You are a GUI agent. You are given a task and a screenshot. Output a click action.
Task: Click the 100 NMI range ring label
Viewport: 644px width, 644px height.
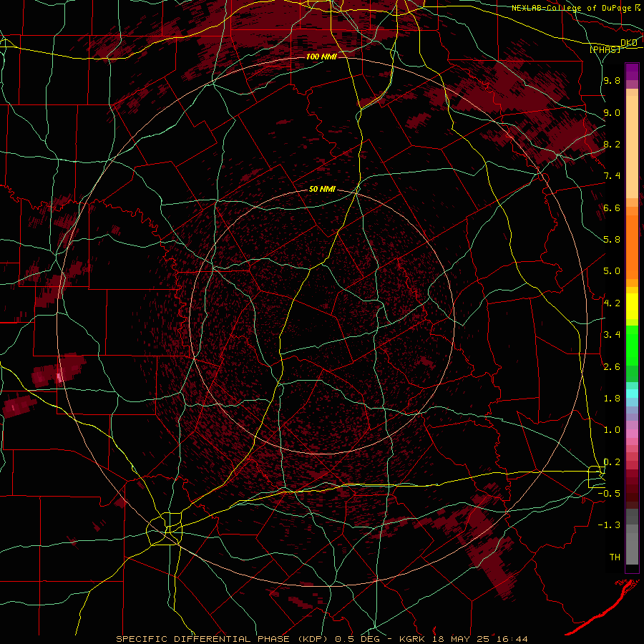tap(321, 57)
